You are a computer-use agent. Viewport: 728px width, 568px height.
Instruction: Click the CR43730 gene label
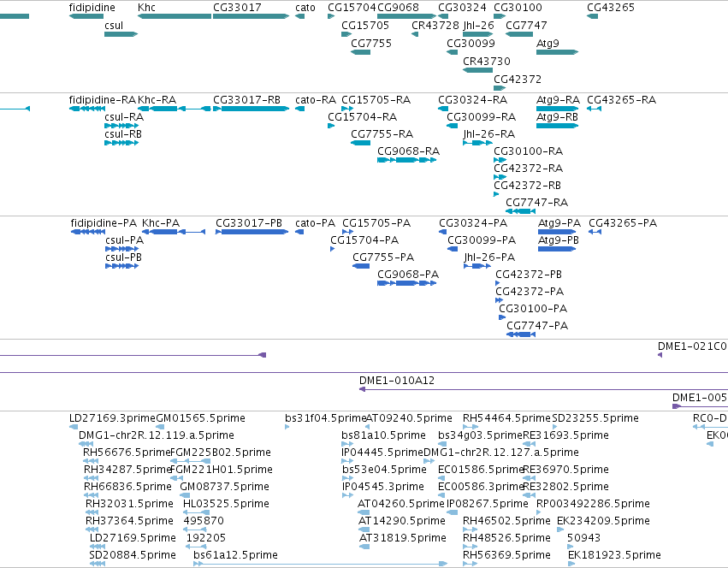[487, 62]
